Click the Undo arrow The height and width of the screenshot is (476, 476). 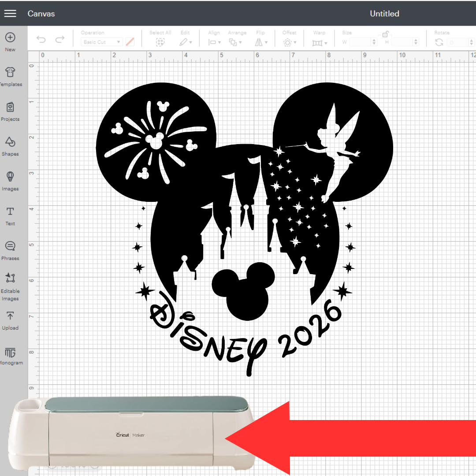41,39
